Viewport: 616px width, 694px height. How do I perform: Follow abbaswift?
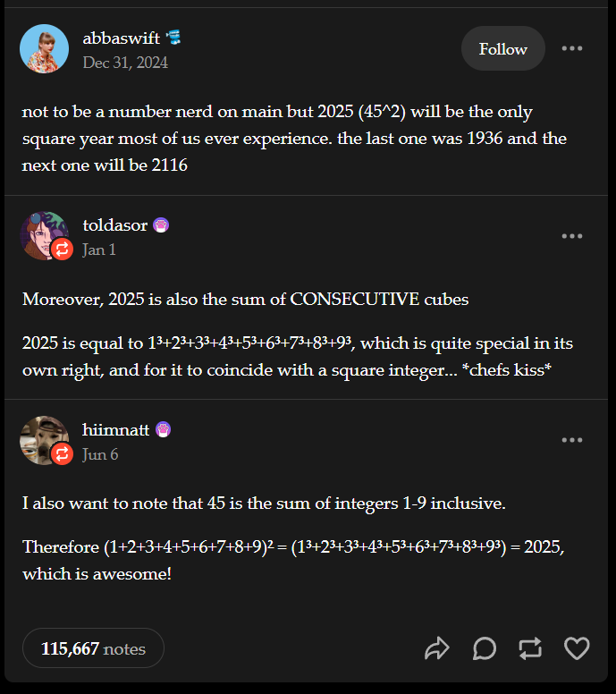coord(502,48)
